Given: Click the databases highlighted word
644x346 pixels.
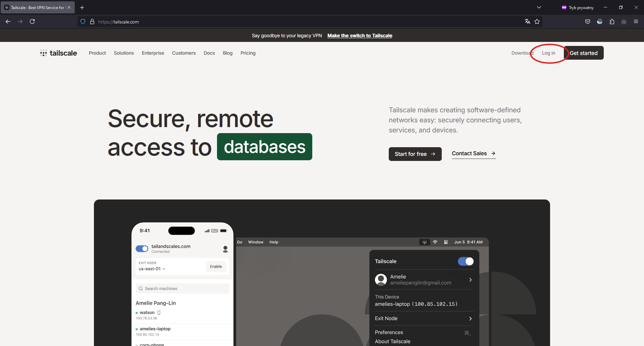Looking at the screenshot, I should (265, 147).
